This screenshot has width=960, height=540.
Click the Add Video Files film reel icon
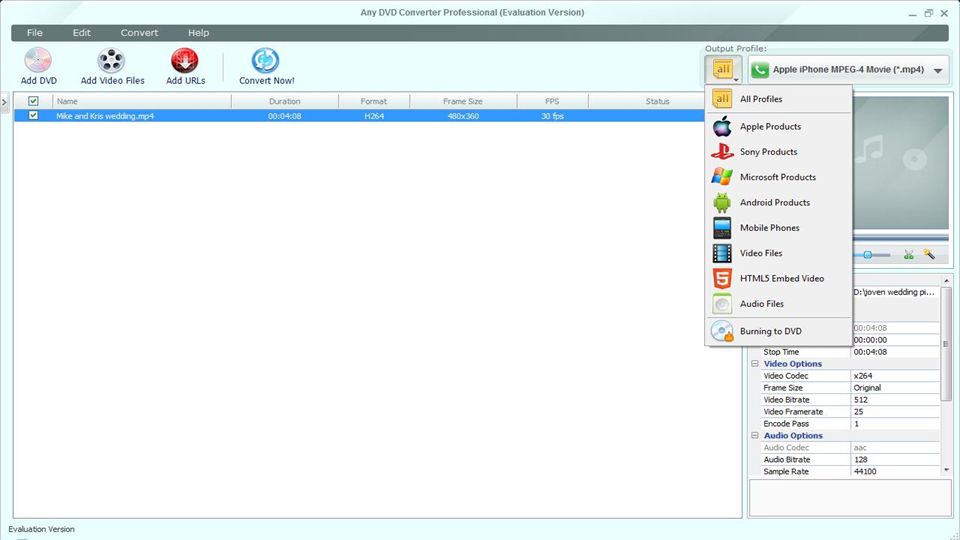pos(111,60)
